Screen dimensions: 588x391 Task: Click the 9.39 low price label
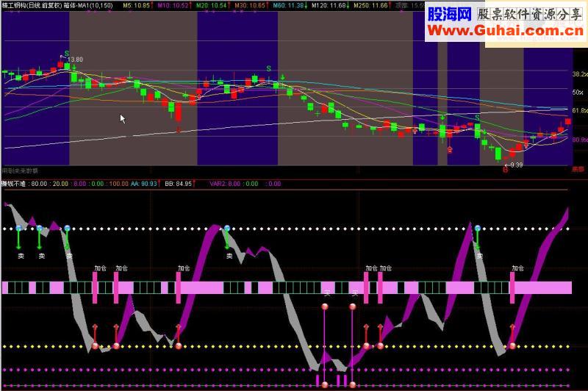point(517,165)
